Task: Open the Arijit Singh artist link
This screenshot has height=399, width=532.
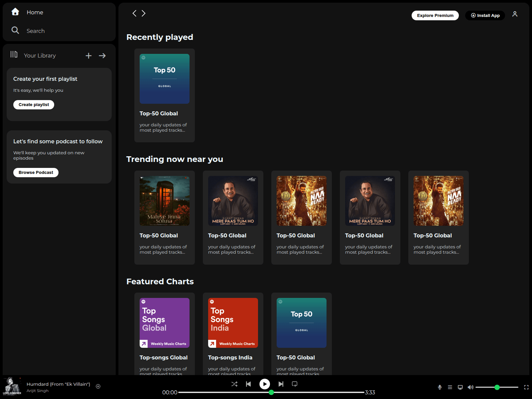Action: coord(38,391)
